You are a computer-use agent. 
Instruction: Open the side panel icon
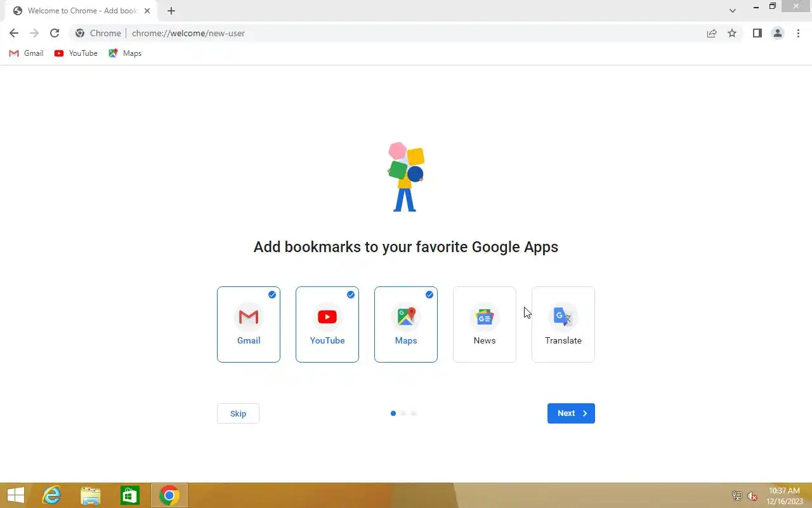pos(757,33)
